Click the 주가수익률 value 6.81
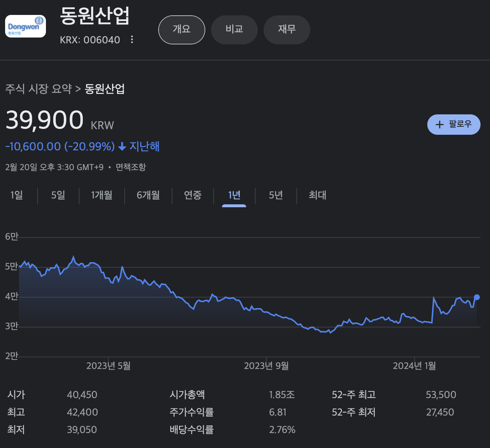The height and width of the screenshot is (448, 490). coord(278,412)
